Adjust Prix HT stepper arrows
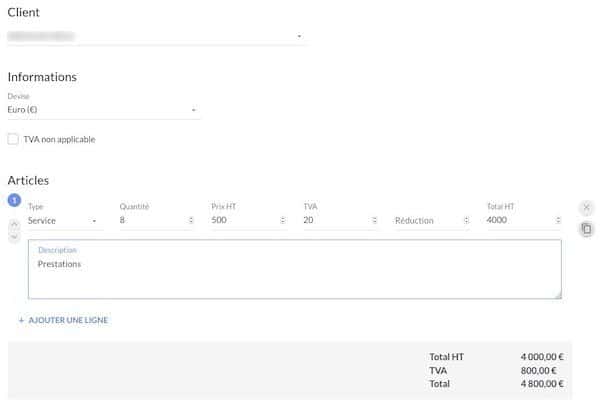The height and width of the screenshot is (410, 600). pos(283,220)
